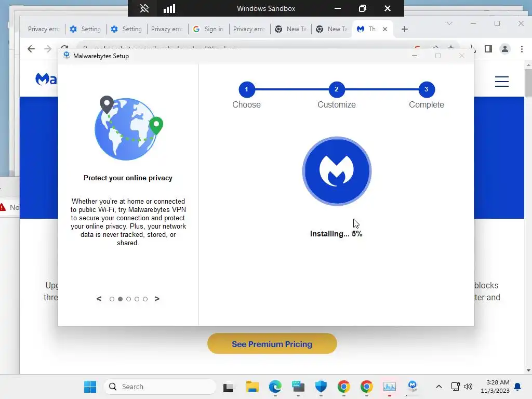Minimize the Malwarebytes Setup window
Viewport: 532px width, 399px height.
point(414,56)
